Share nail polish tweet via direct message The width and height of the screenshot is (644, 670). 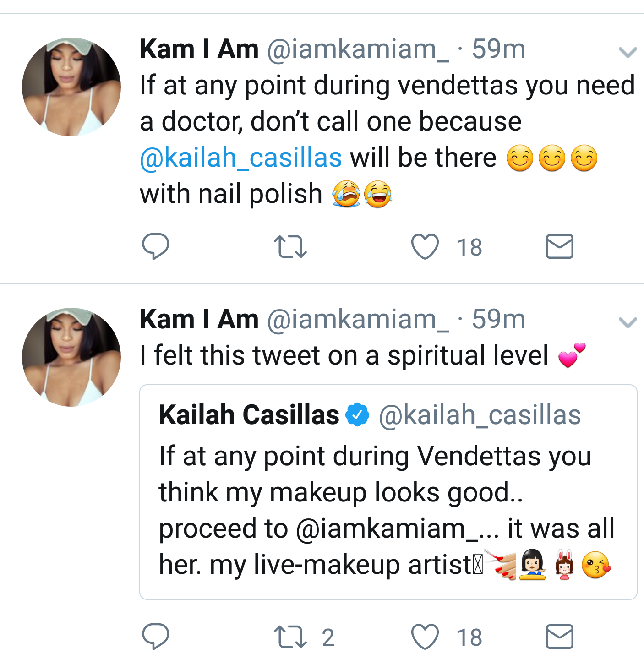click(x=560, y=246)
